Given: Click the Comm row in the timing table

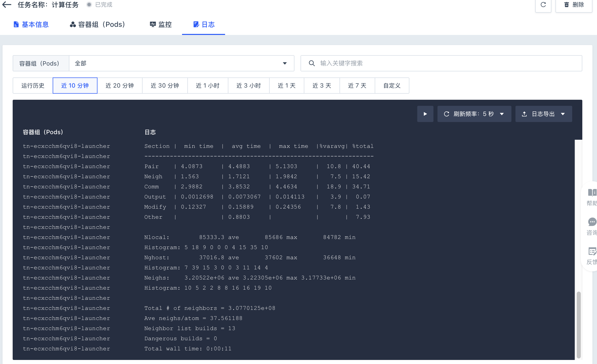Looking at the screenshot, I should coord(257,187).
